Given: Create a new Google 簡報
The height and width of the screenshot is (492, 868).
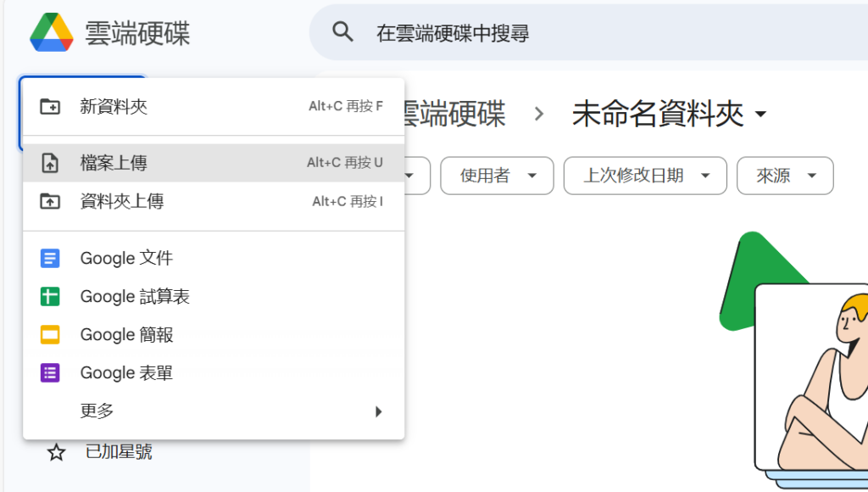Looking at the screenshot, I should click(x=214, y=335).
